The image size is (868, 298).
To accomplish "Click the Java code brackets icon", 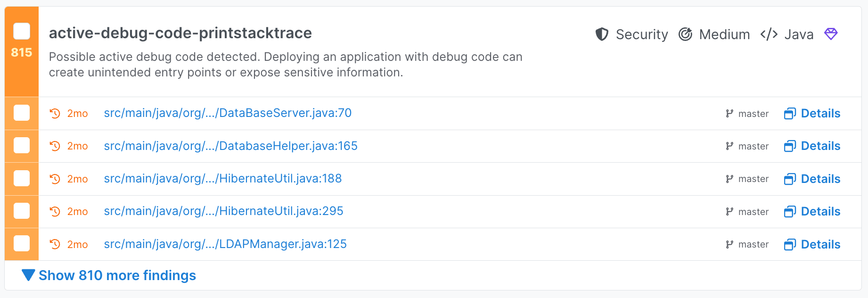I will (x=769, y=34).
